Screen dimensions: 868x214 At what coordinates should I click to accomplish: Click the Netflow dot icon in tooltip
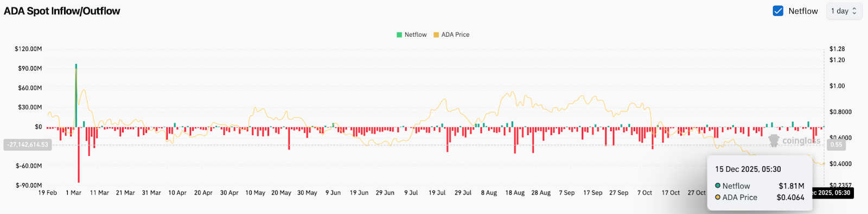(x=718, y=186)
